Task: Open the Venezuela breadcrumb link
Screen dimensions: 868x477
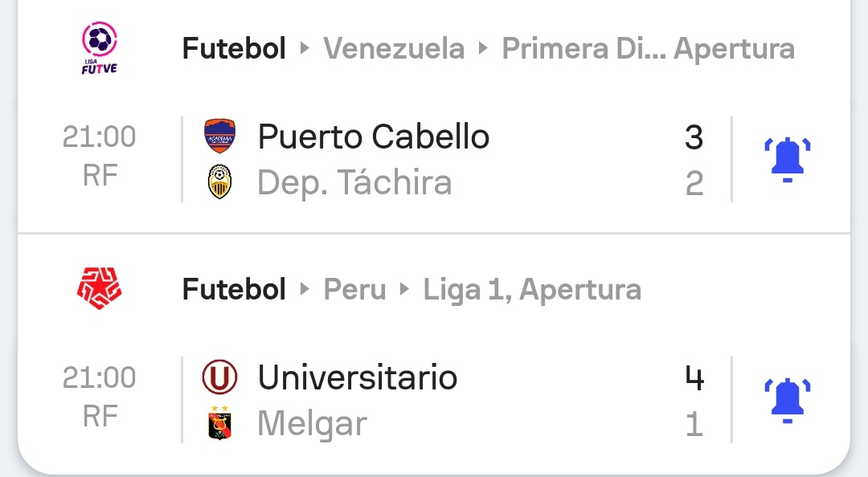Action: point(394,49)
